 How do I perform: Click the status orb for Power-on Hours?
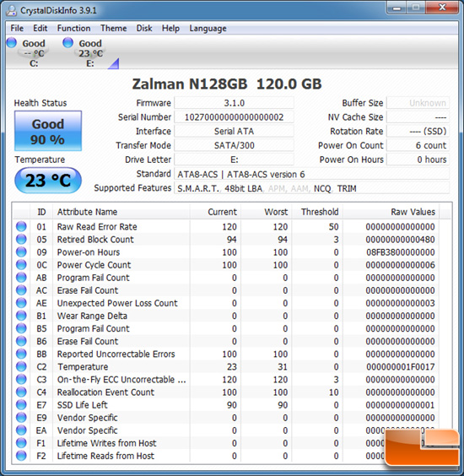point(21,252)
